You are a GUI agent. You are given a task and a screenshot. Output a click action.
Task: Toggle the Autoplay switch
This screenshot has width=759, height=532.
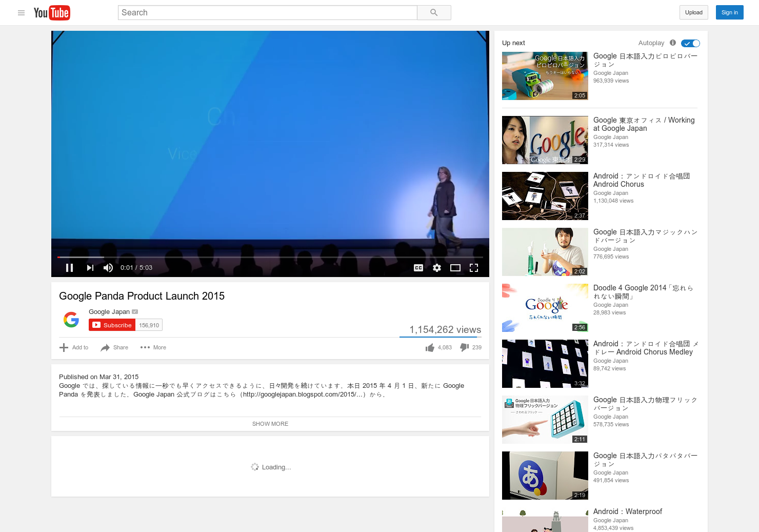(x=690, y=44)
